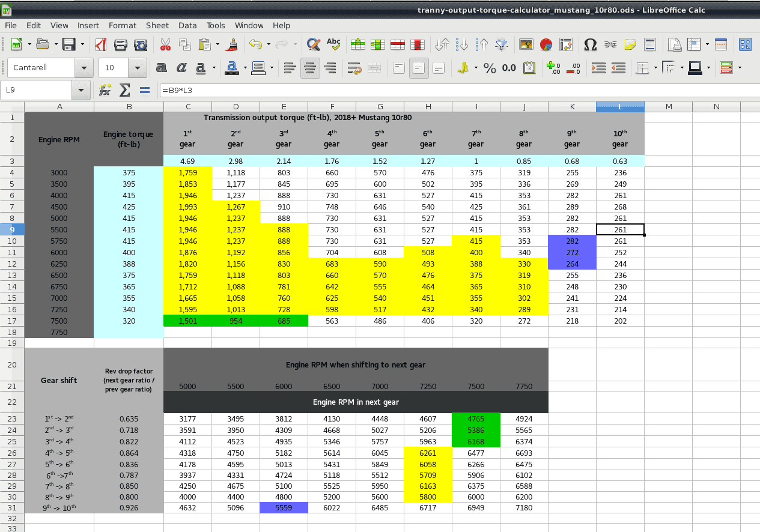The image size is (760, 532).
Task: Select the Clone Formatting paintbrush
Action: point(233,44)
